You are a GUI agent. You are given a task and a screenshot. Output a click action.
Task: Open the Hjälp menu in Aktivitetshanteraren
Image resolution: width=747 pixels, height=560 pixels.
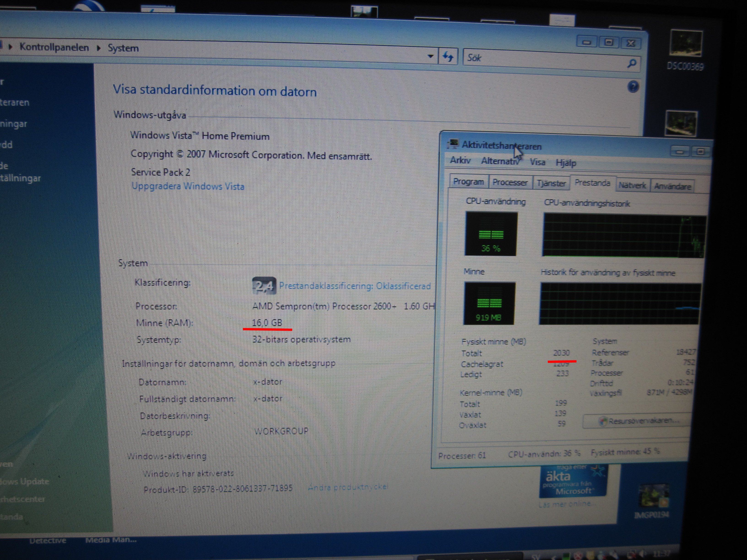point(566,163)
